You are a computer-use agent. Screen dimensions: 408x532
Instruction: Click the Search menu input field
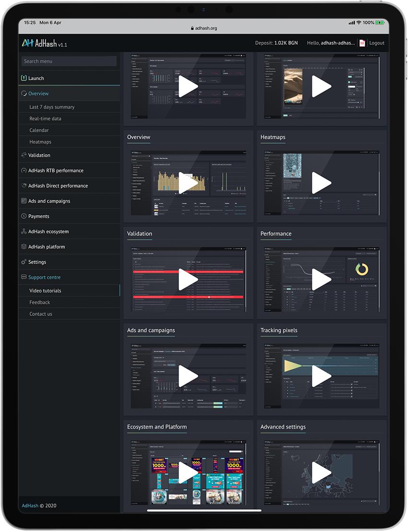[69, 61]
